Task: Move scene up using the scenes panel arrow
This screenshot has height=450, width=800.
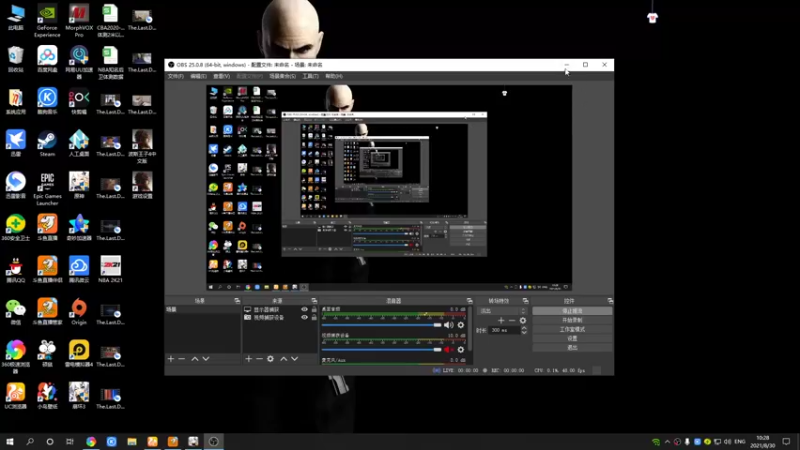Action: point(194,359)
